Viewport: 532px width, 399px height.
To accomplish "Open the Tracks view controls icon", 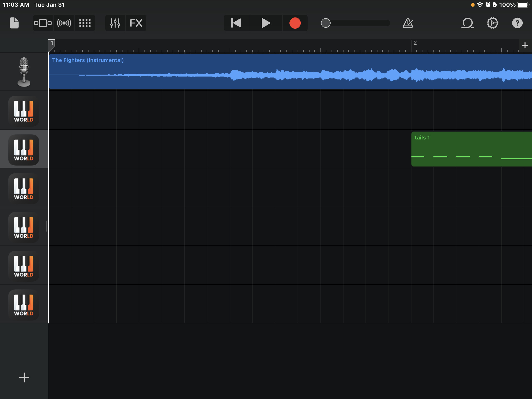I will coord(43,23).
